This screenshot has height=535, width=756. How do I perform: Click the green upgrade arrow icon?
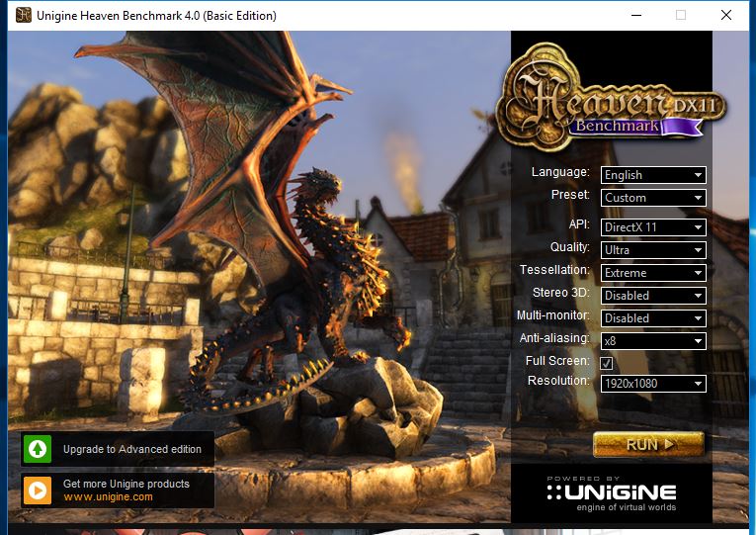tap(38, 449)
